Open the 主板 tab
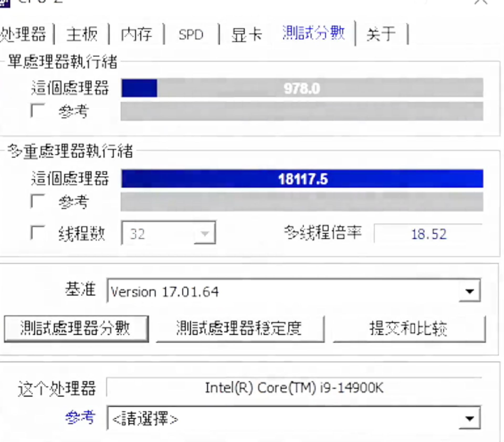The height and width of the screenshot is (442, 504). pyautogui.click(x=81, y=34)
